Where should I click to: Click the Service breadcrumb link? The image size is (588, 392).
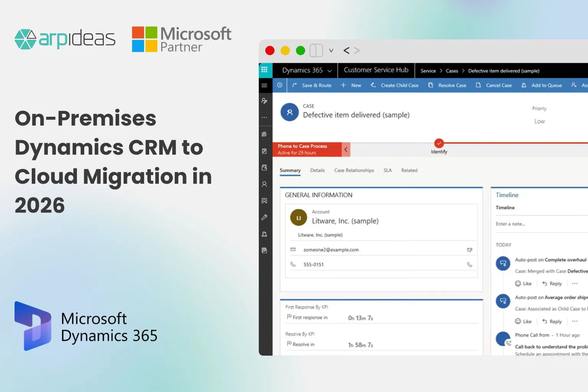[428, 71]
